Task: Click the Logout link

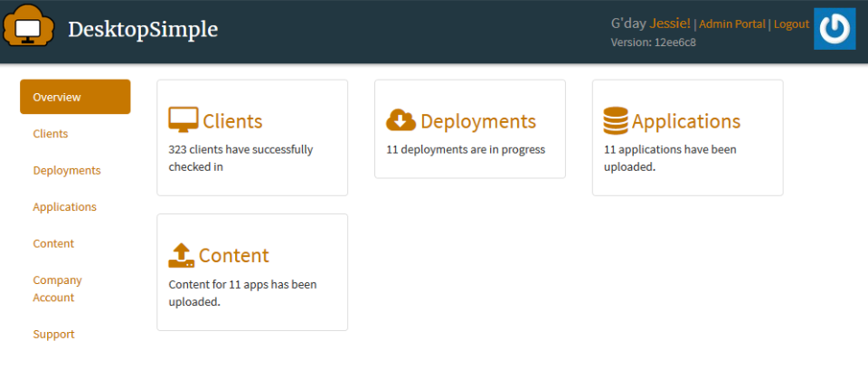Action: point(792,24)
